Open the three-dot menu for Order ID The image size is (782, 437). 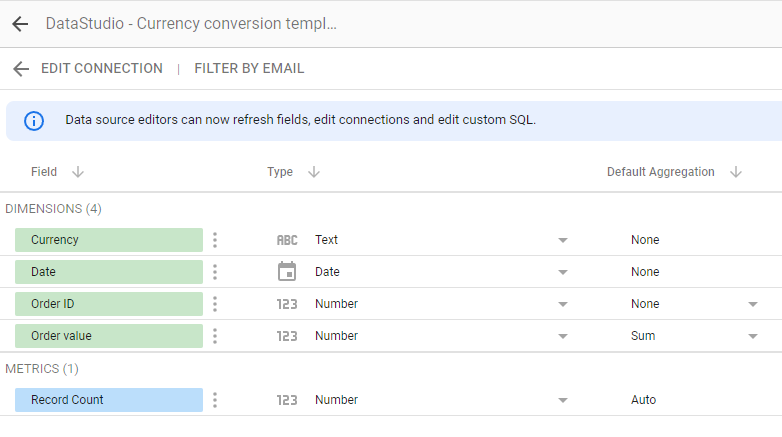point(215,304)
